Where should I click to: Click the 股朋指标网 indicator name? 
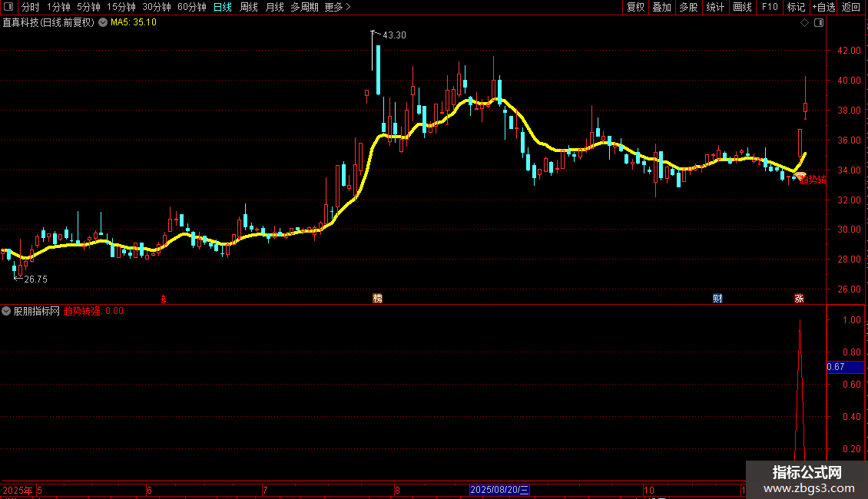37,311
